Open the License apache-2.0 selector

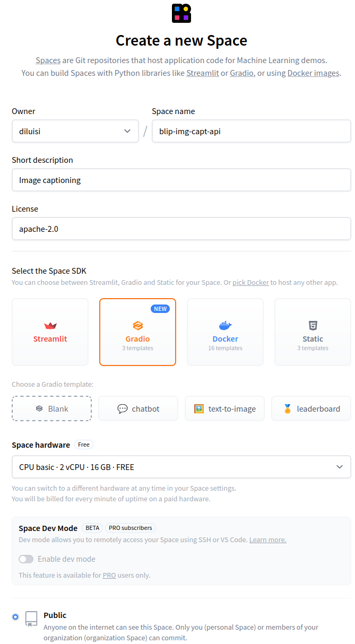click(x=181, y=229)
